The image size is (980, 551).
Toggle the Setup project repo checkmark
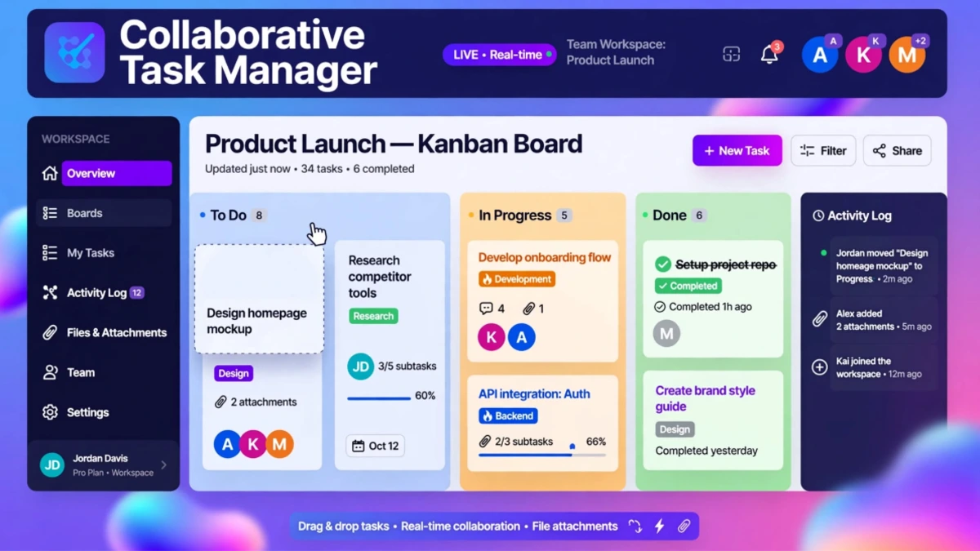663,264
